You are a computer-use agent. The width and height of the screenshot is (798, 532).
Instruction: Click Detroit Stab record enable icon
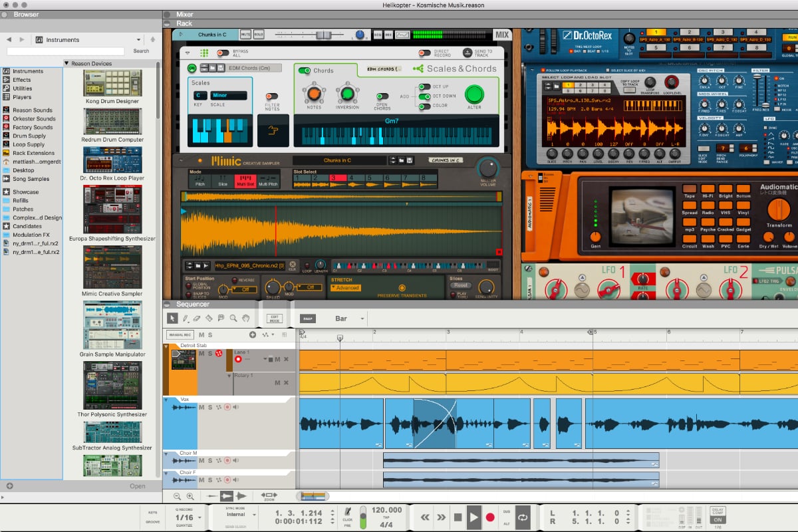pyautogui.click(x=217, y=353)
